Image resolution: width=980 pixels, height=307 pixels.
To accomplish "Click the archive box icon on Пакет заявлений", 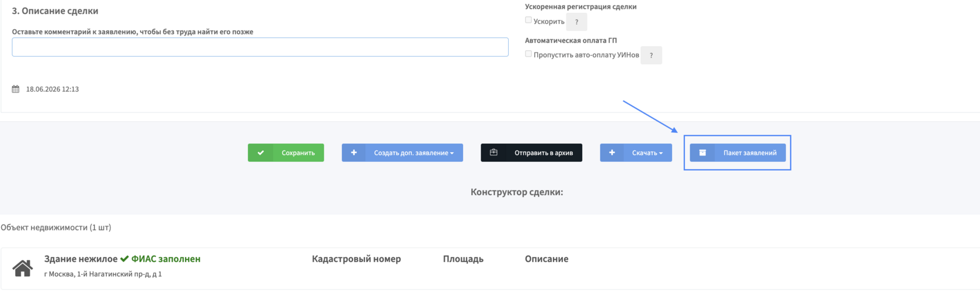I will coord(703,153).
